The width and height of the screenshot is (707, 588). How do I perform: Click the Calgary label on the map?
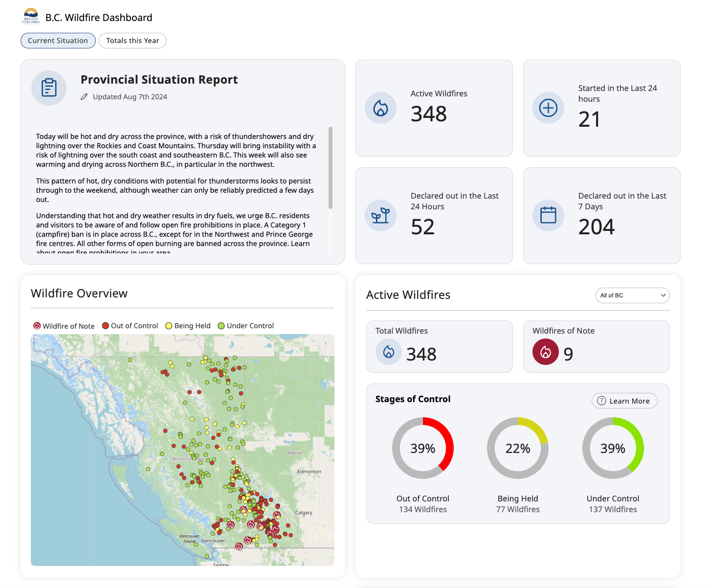click(x=304, y=513)
